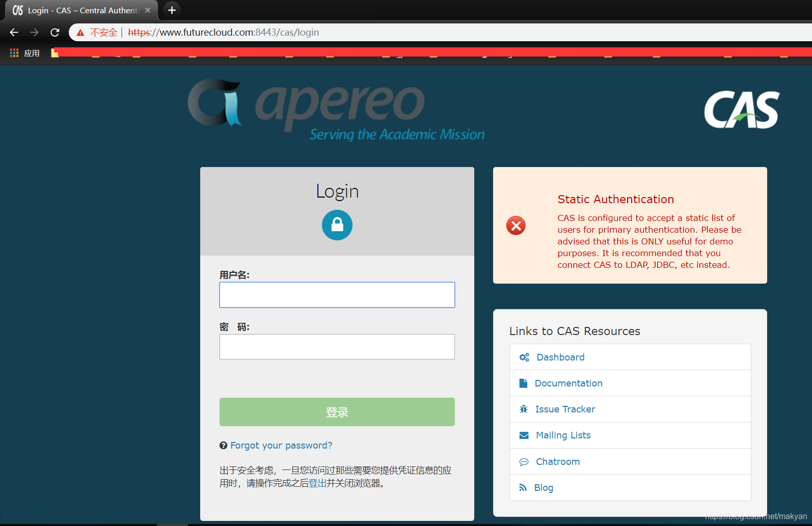Viewport: 812px width, 526px height.
Task: Open the Blog link
Action: coord(544,488)
